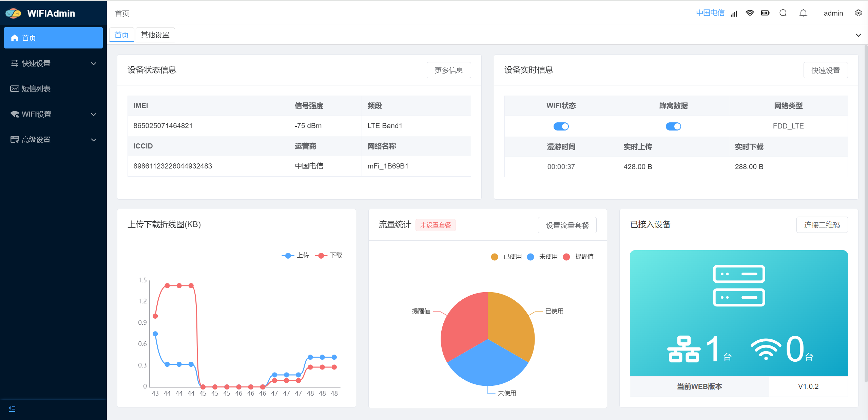Open the search magnifier icon
The width and height of the screenshot is (868, 420).
tap(783, 13)
